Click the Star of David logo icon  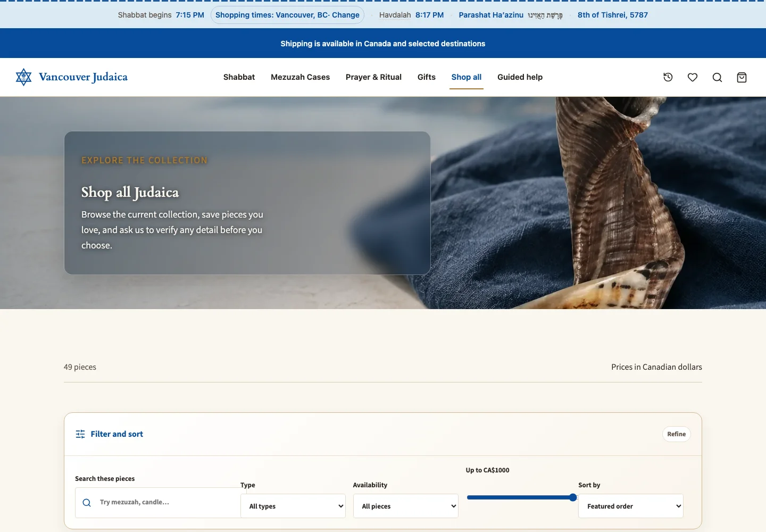point(23,77)
